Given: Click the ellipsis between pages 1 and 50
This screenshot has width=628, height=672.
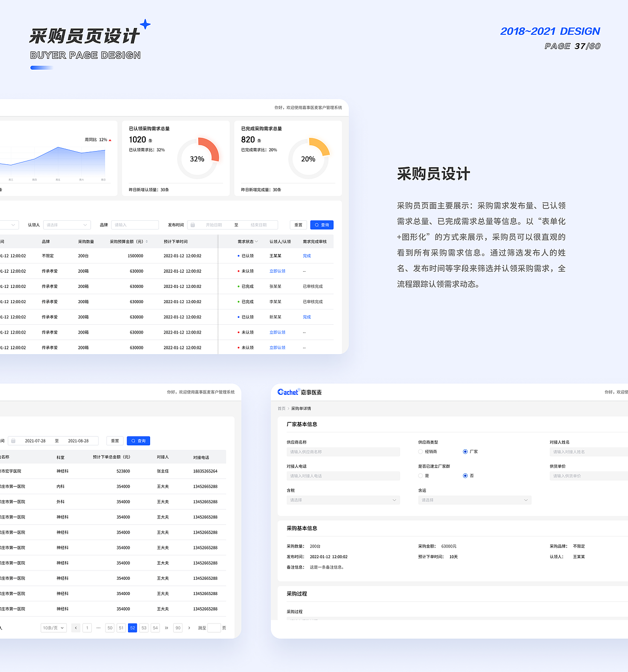Looking at the screenshot, I should pyautogui.click(x=99, y=628).
